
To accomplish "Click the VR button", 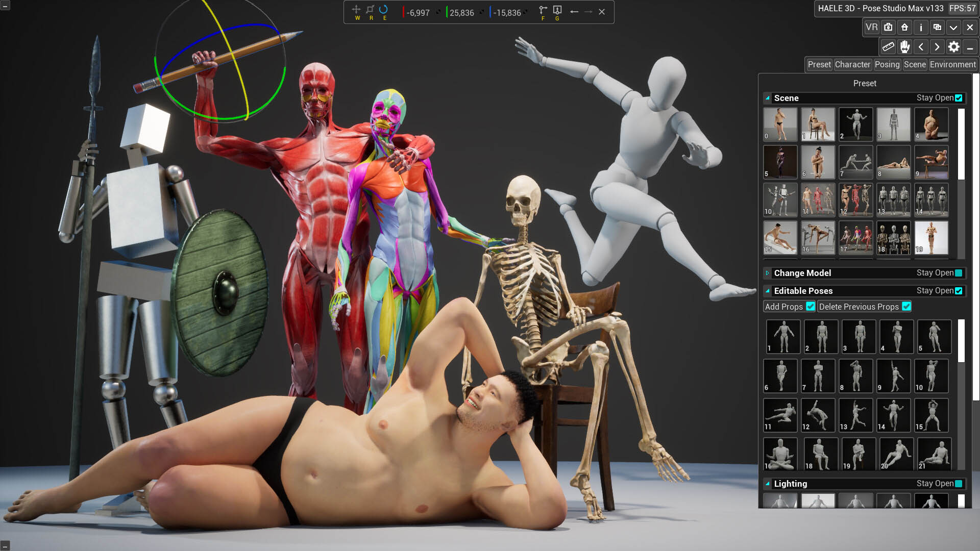I will [871, 28].
